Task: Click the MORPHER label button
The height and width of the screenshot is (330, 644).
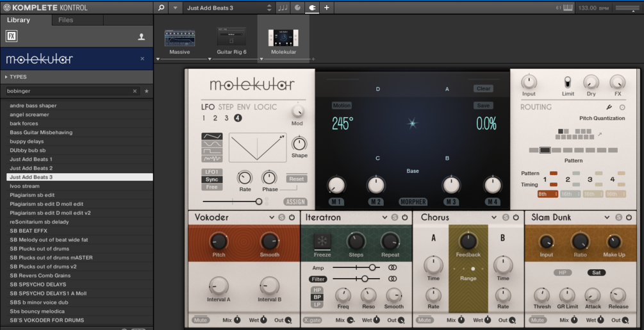Action: 413,202
